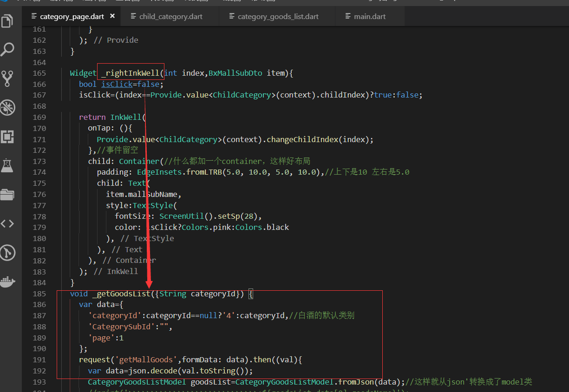Click the angle-brackets code icon in activity bar

click(7, 223)
